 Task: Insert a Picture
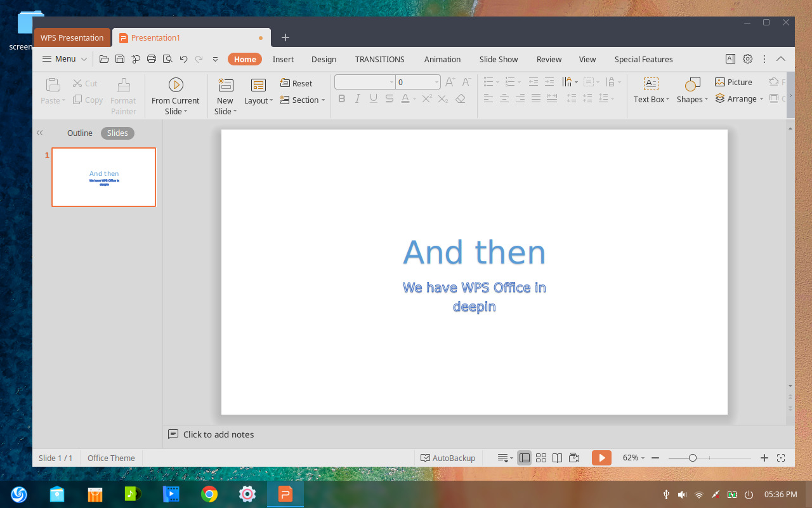pyautogui.click(x=734, y=82)
